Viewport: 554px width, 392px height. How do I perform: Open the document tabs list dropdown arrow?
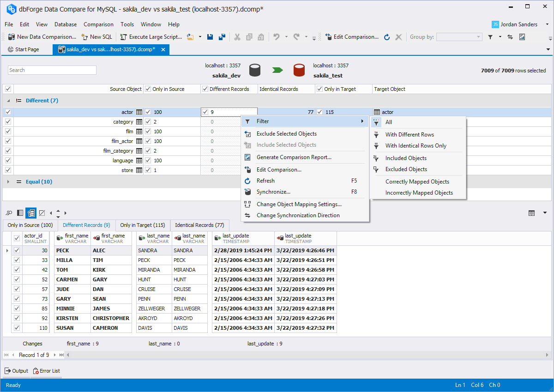tap(548, 49)
